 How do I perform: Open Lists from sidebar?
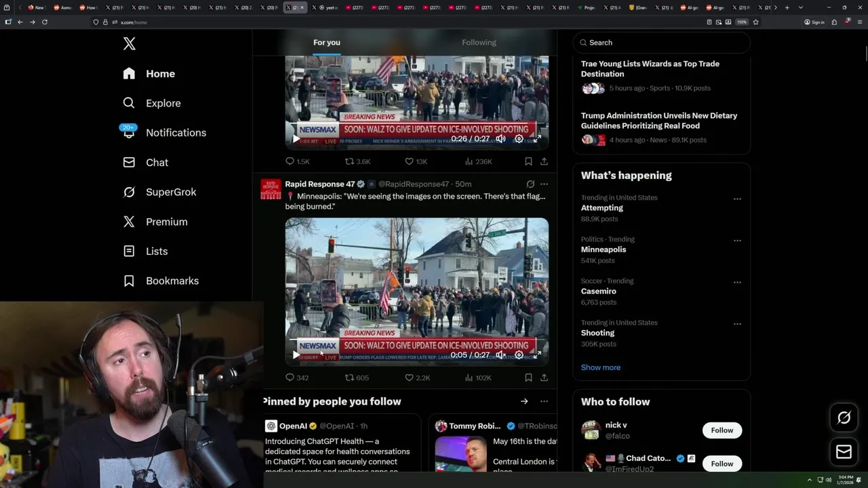pos(146,251)
